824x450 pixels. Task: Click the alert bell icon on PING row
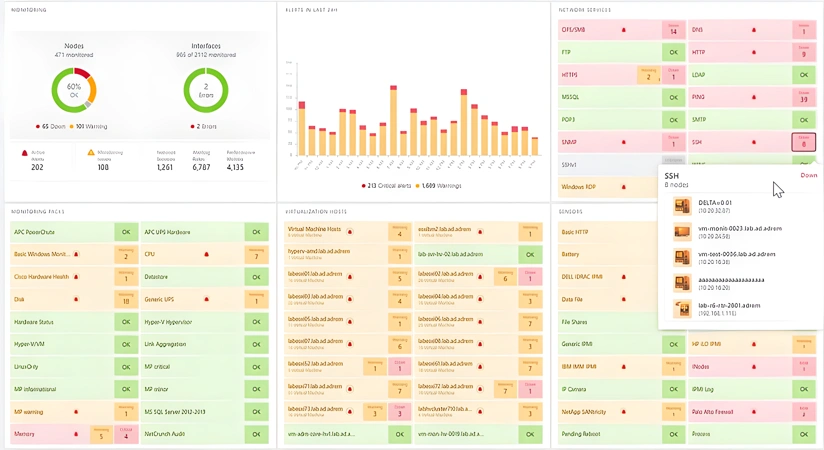tap(754, 97)
